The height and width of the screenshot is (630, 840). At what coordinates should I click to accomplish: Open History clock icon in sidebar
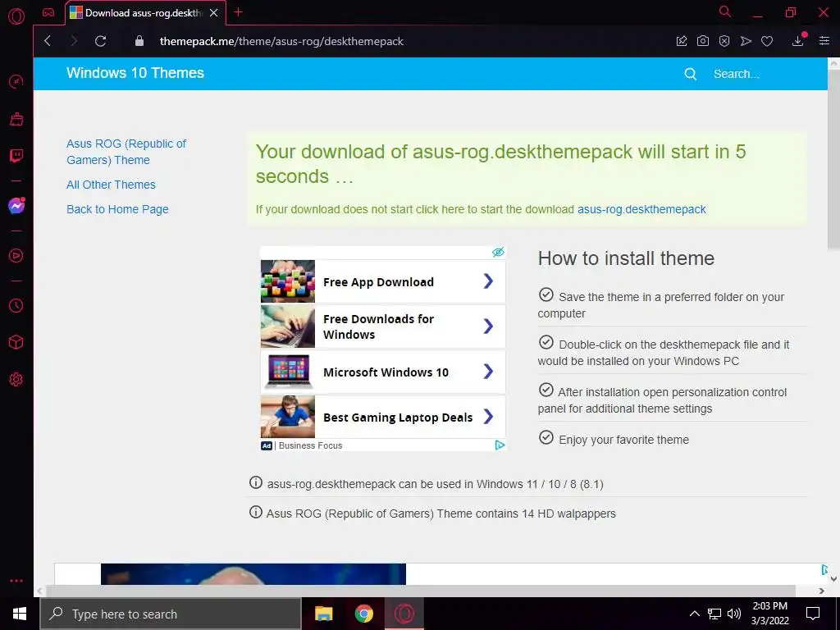pyautogui.click(x=16, y=305)
